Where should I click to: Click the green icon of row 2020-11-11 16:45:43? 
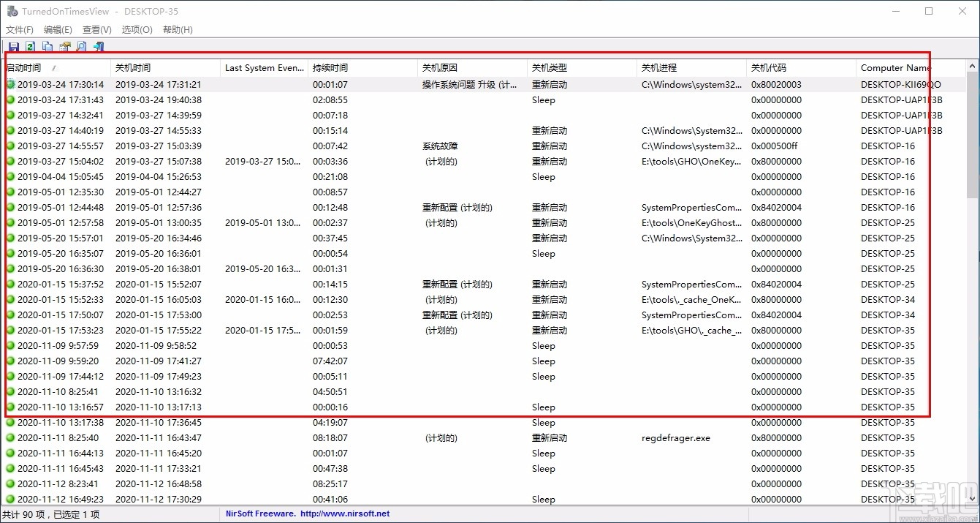click(x=11, y=469)
